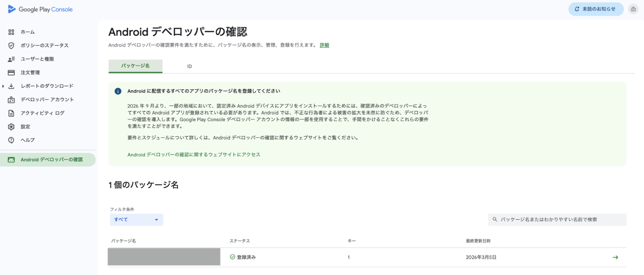This screenshot has width=644, height=275.
Task: Click the bell icon in 未読のお知らせ
Action: click(577, 9)
